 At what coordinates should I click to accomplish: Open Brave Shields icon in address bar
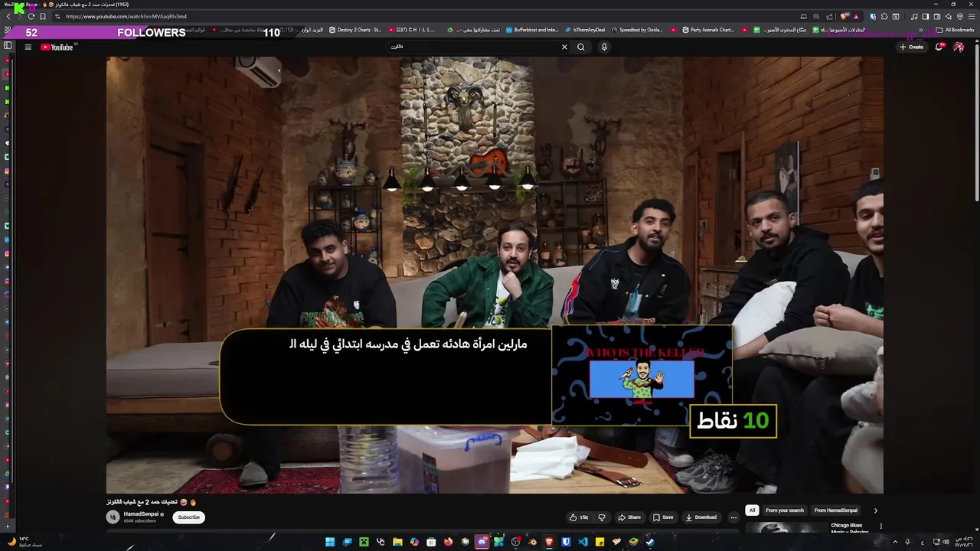click(844, 16)
